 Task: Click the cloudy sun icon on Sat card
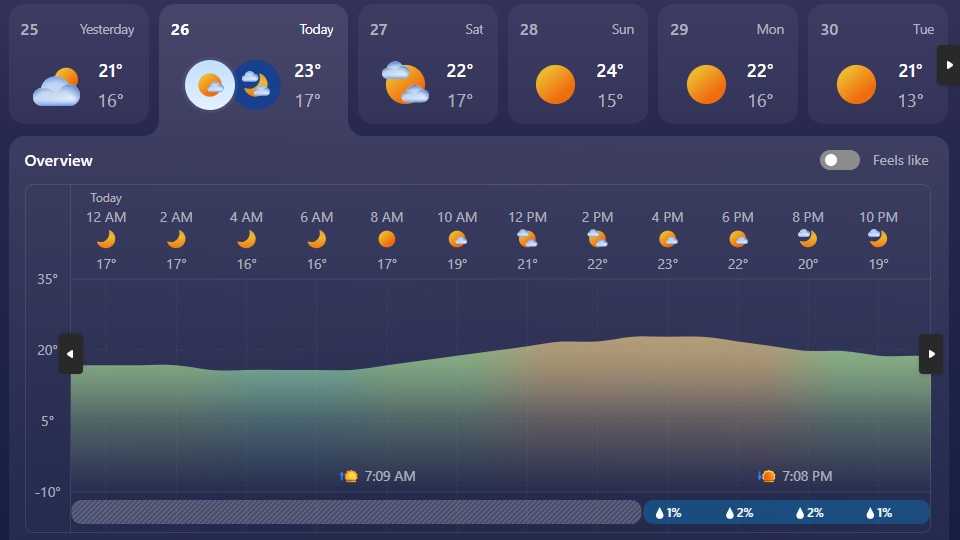tap(405, 83)
